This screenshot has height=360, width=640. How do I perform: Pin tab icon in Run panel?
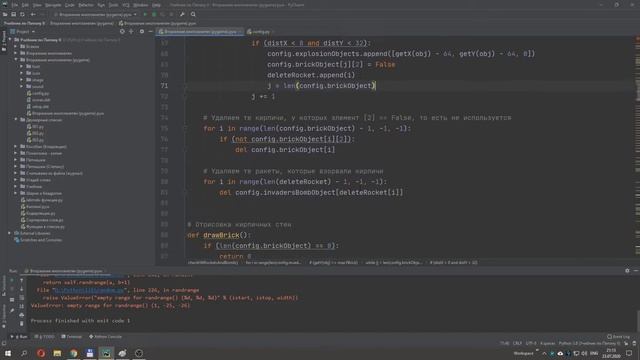pos(12,311)
